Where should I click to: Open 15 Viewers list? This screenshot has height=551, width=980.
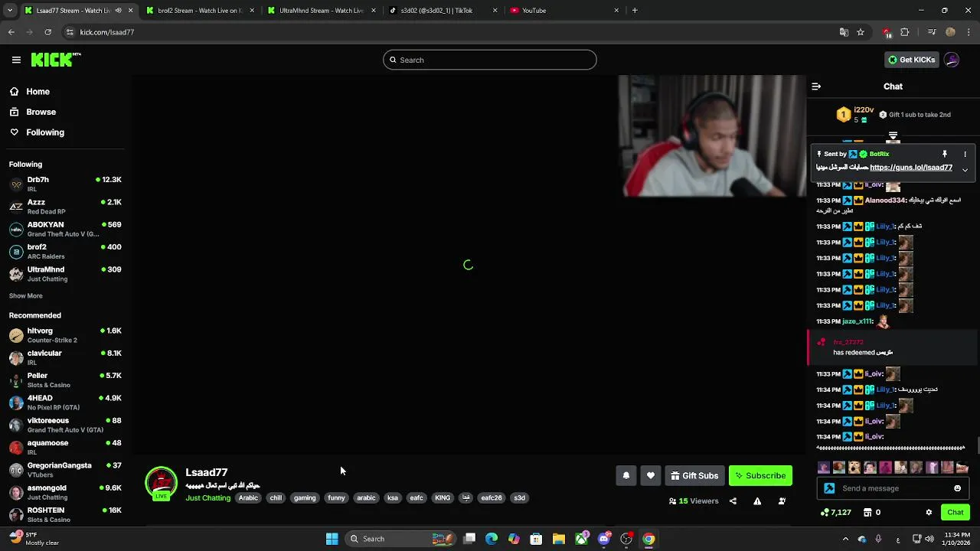tap(694, 501)
